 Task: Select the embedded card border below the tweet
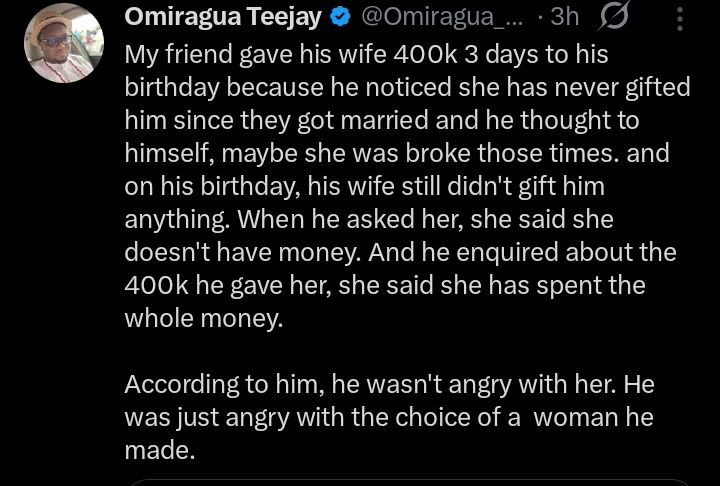tap(410, 481)
